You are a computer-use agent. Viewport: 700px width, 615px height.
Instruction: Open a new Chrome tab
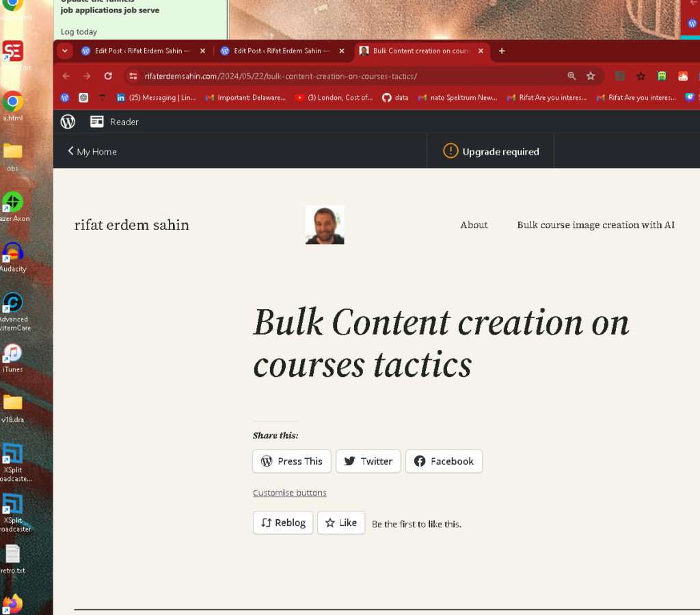tap(502, 51)
